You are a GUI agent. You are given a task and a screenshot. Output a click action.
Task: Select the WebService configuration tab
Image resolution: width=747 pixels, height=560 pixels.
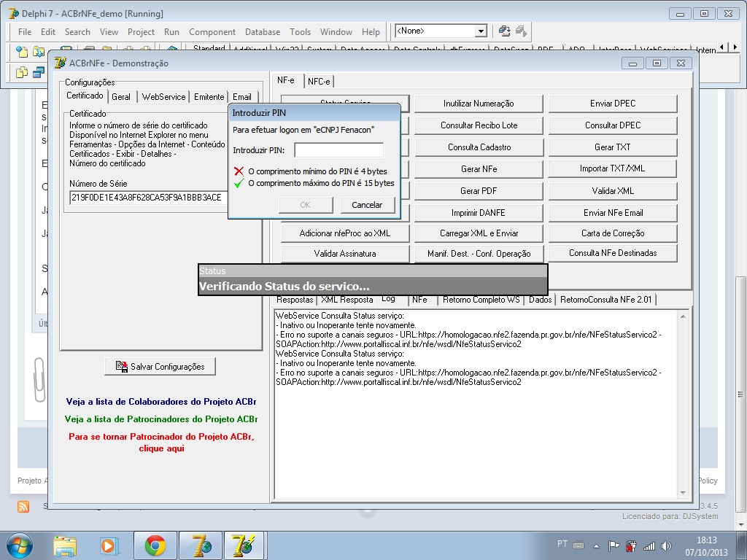(x=163, y=97)
